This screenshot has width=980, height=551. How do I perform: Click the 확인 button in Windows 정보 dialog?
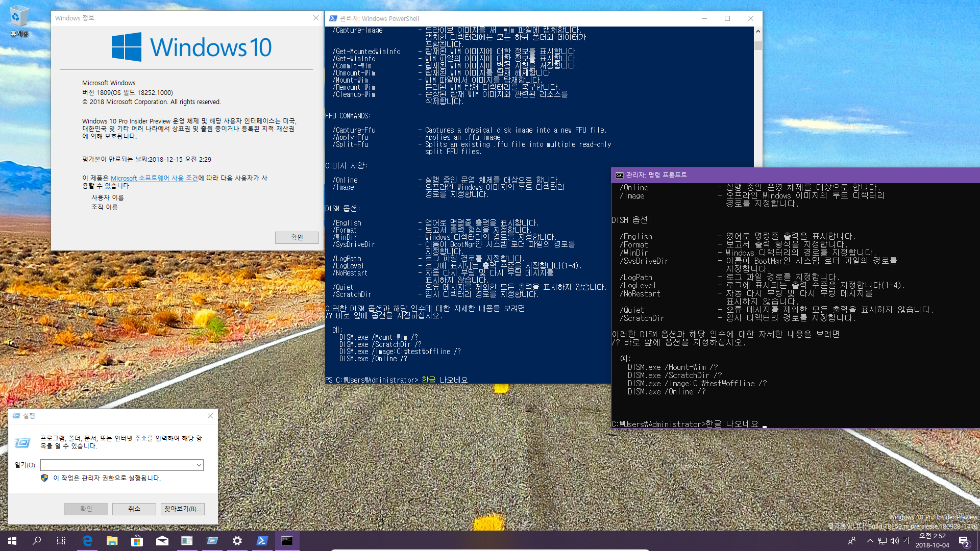point(297,237)
